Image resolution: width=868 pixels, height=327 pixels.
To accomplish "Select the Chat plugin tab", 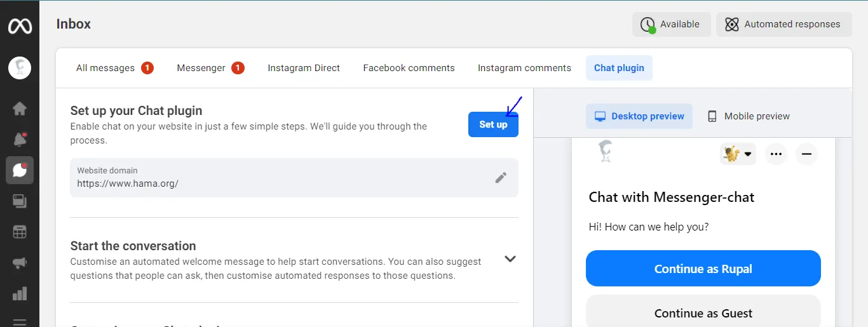I will (x=619, y=68).
